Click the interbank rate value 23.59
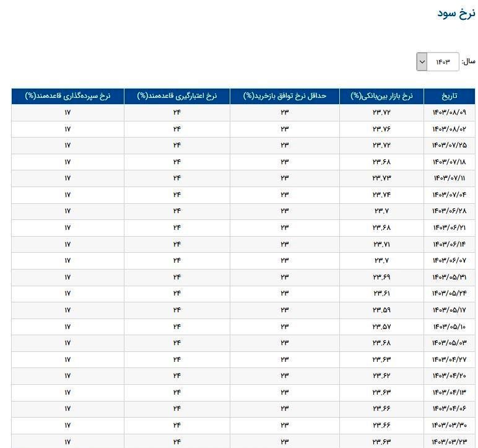 pos(381,310)
